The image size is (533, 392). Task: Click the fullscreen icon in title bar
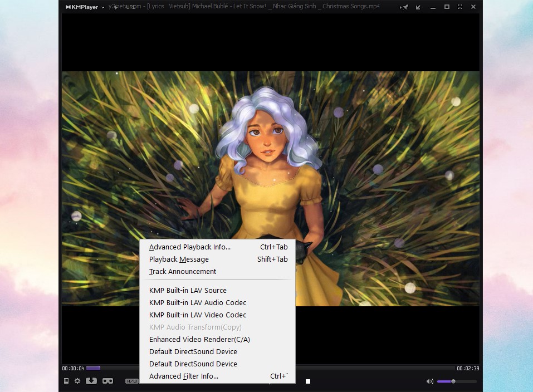(460, 7)
